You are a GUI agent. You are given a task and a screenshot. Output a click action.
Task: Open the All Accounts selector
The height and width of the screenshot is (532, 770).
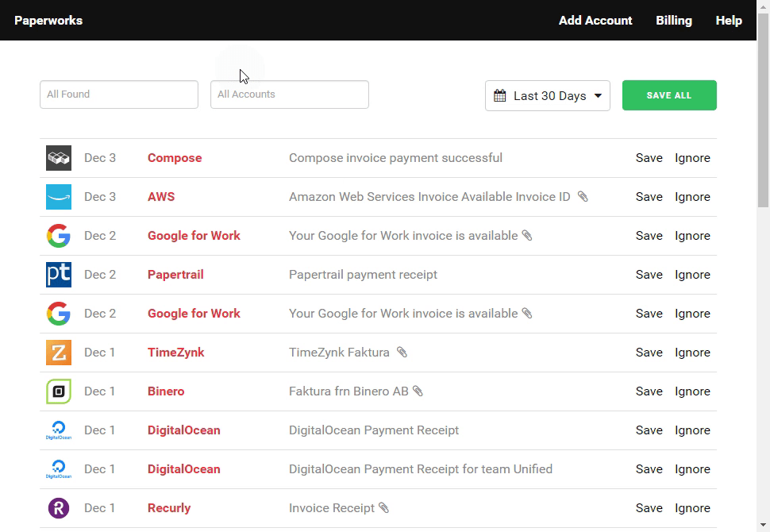[x=289, y=94]
